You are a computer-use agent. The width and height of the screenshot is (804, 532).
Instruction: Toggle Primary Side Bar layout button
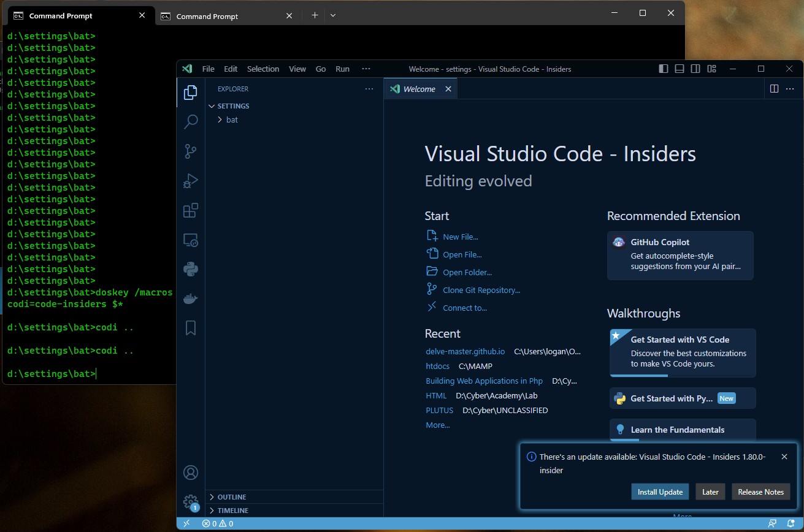[664, 69]
